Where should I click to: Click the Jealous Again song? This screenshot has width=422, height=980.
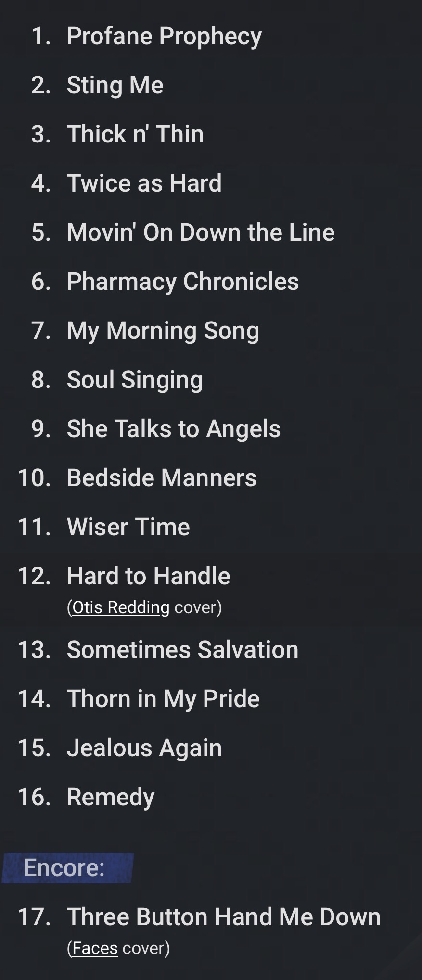pyautogui.click(x=144, y=748)
